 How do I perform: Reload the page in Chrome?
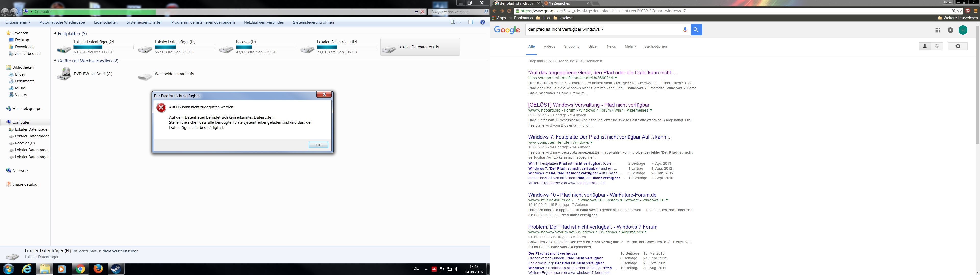pos(509,11)
